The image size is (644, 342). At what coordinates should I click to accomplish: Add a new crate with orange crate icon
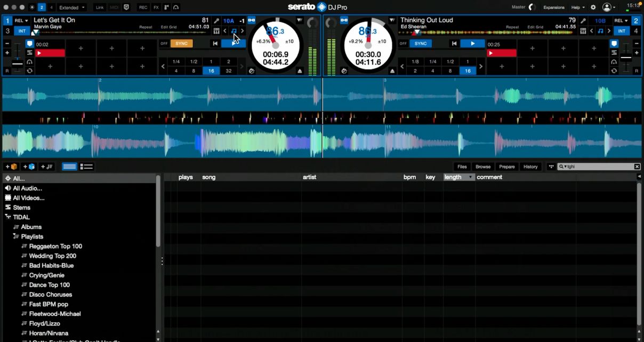point(11,167)
